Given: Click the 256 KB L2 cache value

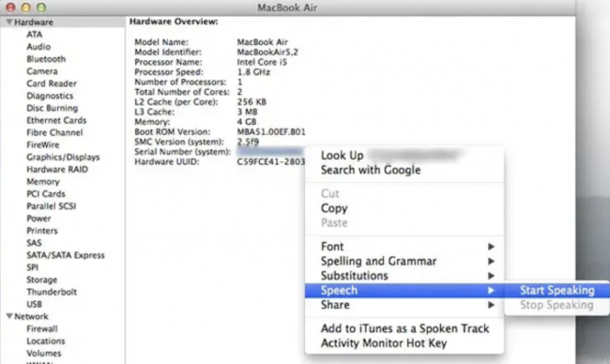Looking at the screenshot, I should [252, 102].
